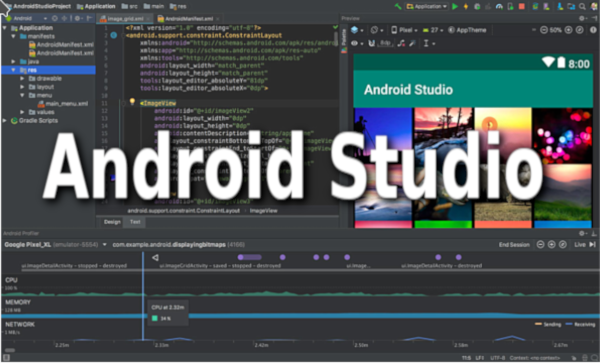Screen dimensions: 600x363
Task: Toggle the Live profiler mode
Action: tap(585, 244)
